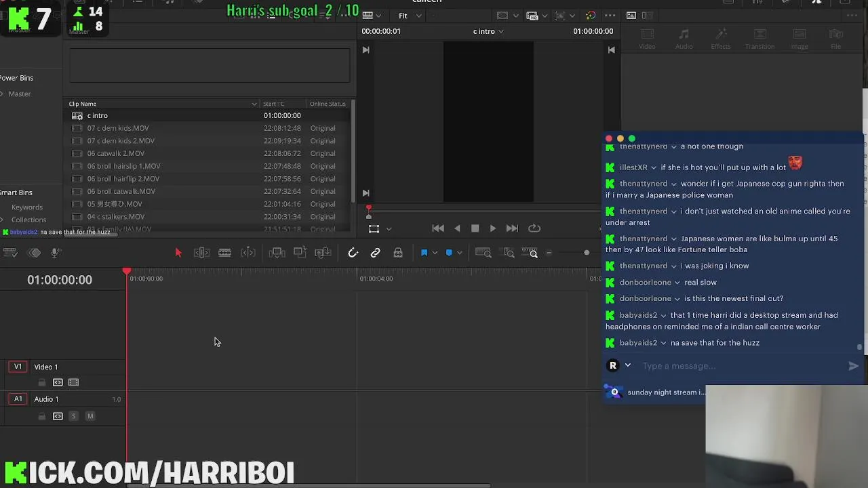Screen dimensions: 868x488
Task: Adjust the timeline zoom slider handle
Action: 587,253
